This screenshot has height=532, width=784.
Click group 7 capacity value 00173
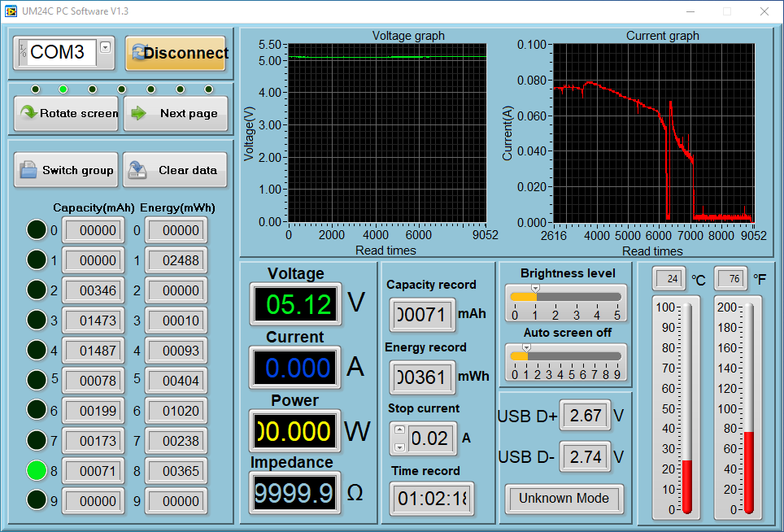[x=94, y=441]
